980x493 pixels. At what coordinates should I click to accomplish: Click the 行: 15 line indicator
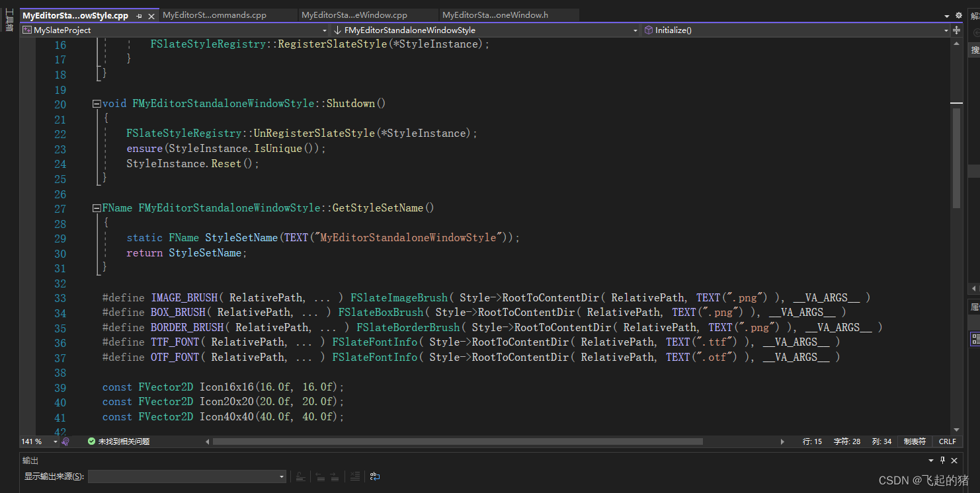(x=812, y=441)
